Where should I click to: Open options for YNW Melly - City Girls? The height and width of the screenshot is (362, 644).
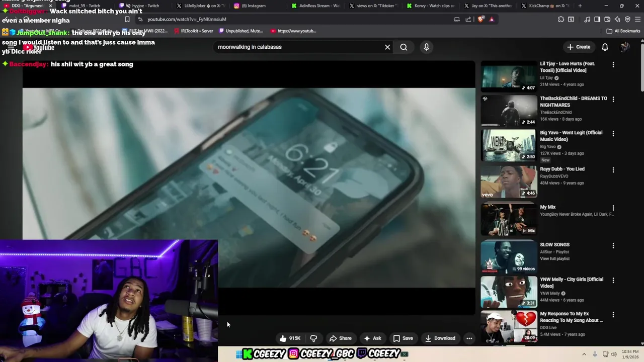point(613,280)
